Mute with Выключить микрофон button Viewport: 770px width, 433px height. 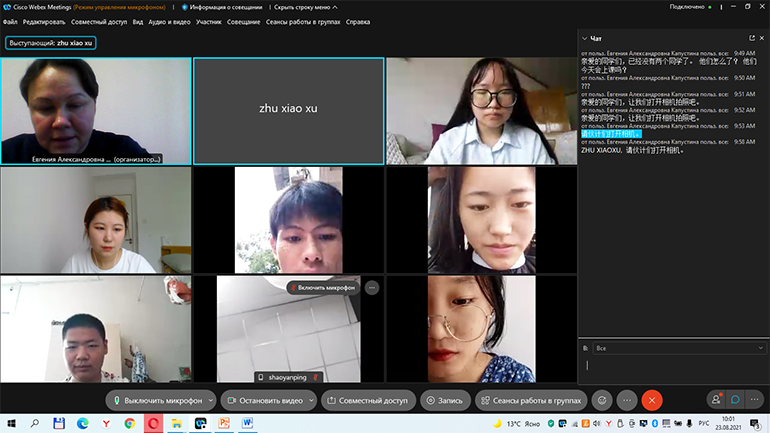click(157, 400)
